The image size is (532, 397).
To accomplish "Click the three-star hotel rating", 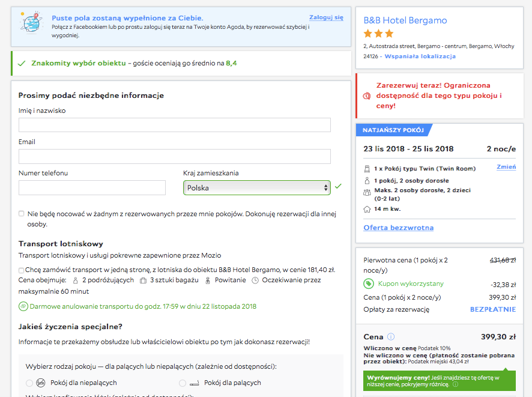I will click(378, 34).
